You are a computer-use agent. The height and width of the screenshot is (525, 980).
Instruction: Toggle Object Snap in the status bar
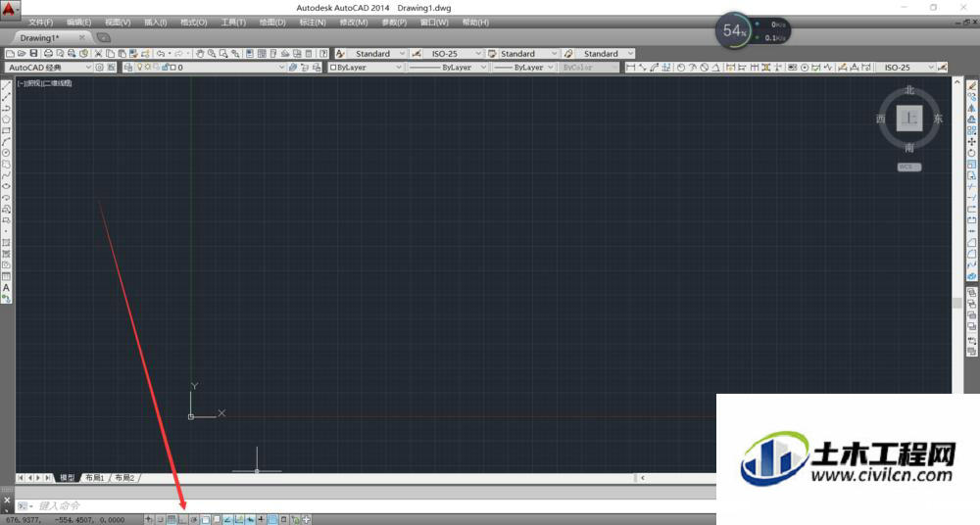[205, 519]
